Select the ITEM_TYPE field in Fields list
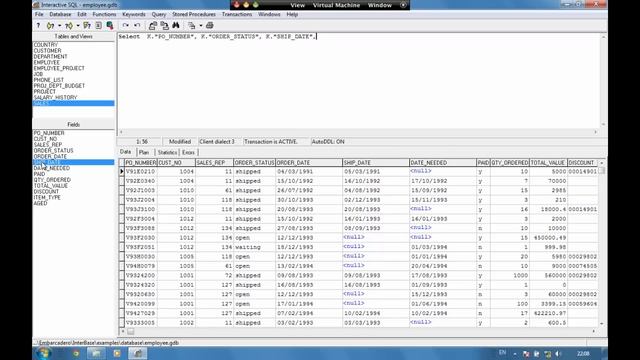 [x=47, y=198]
